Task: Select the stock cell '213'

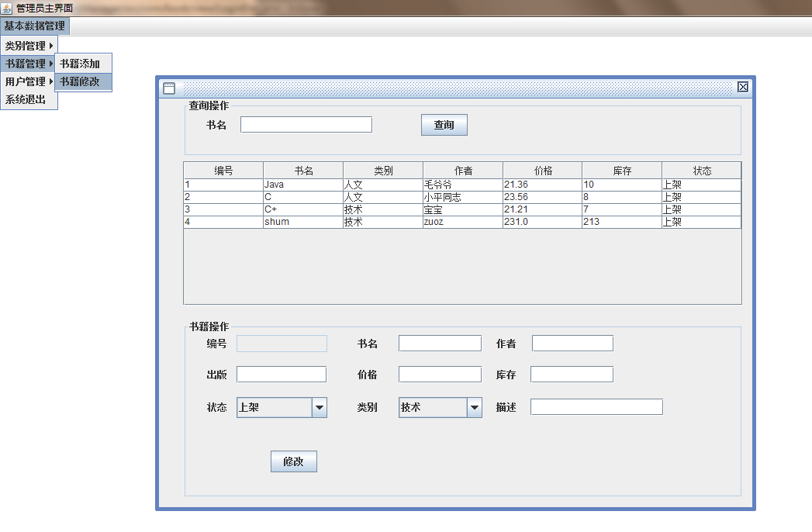Action: point(622,223)
